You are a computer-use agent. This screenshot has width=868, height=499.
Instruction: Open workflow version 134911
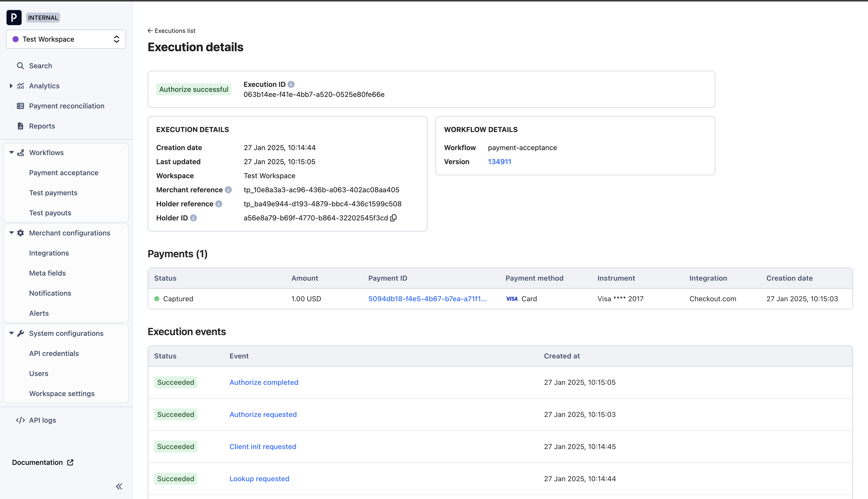500,162
